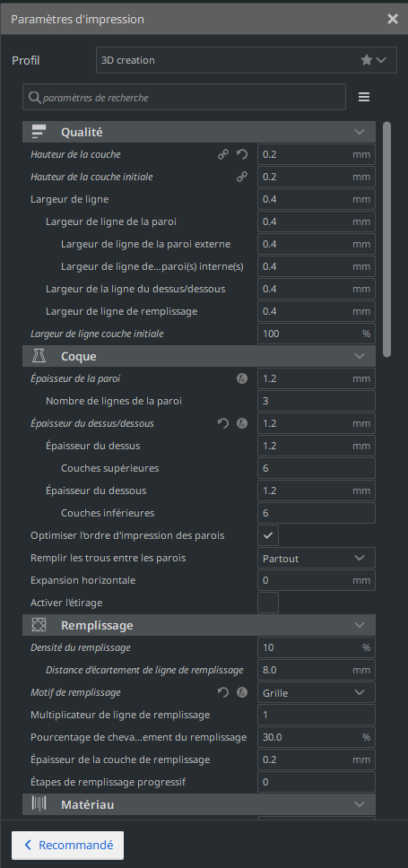Reset Motif de remplissage with the undo arrow
408x868 pixels.
[x=223, y=692]
